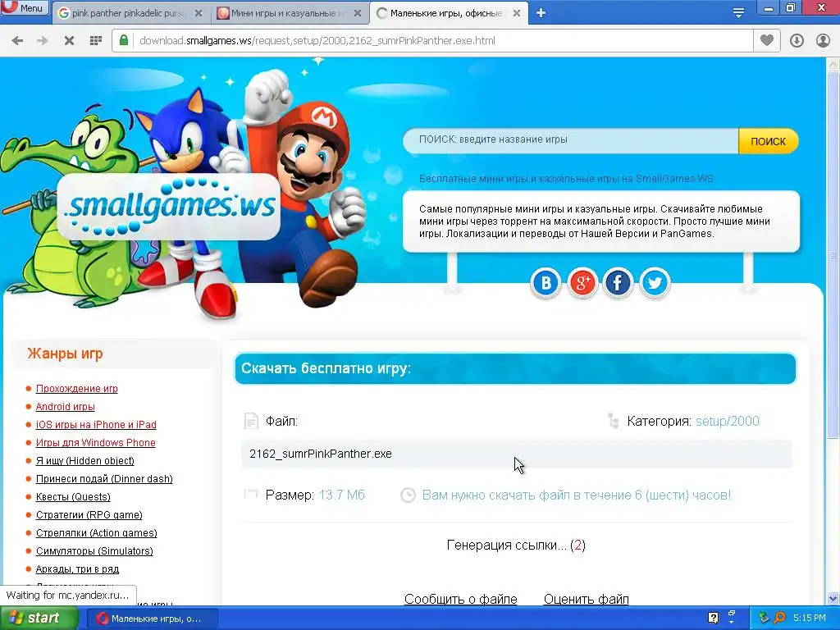Open the Facebook social icon
This screenshot has height=630, width=840.
pyautogui.click(x=619, y=282)
